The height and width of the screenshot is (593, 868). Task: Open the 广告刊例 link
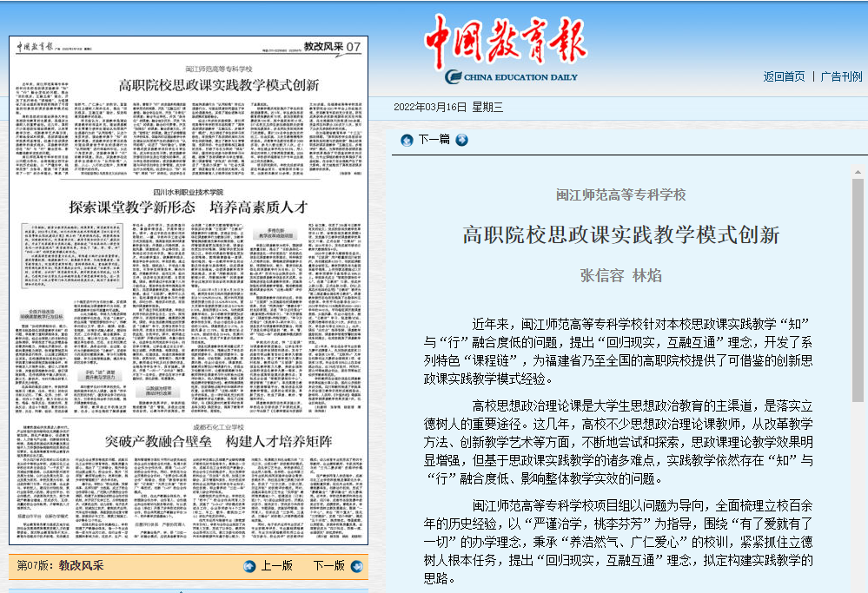point(841,76)
